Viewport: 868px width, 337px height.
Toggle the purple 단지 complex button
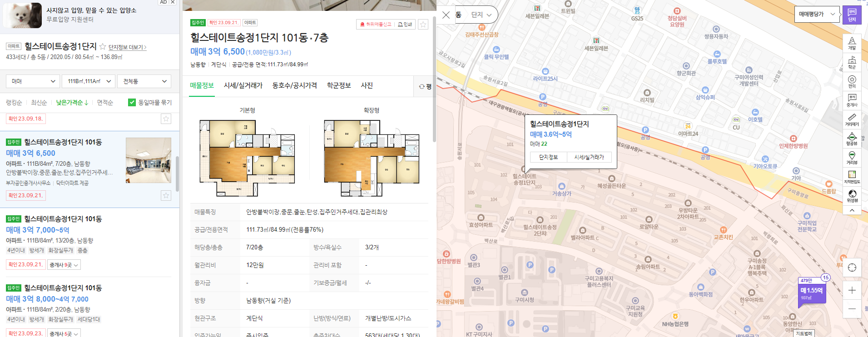[x=852, y=15]
